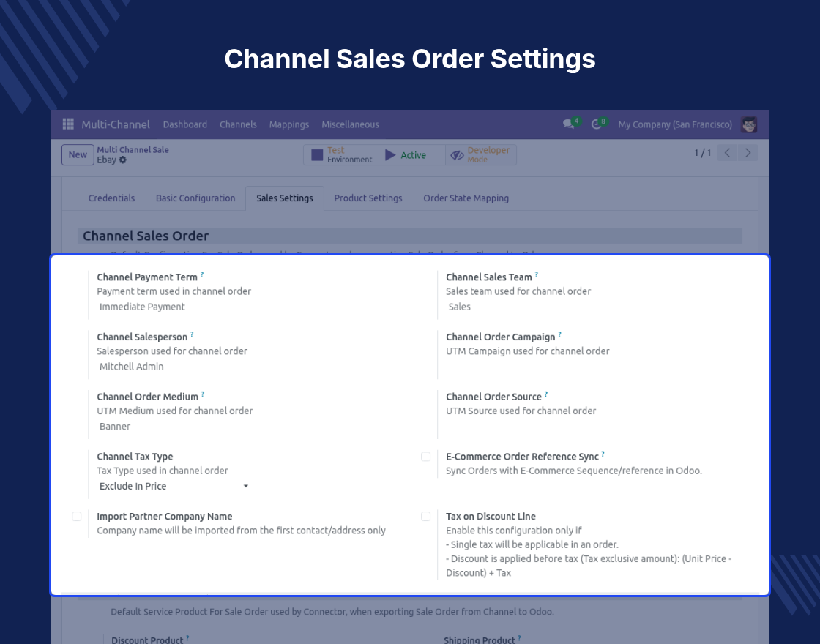The width and height of the screenshot is (820, 644).
Task: Click the gear icon next to Ebay
Action: click(x=123, y=160)
